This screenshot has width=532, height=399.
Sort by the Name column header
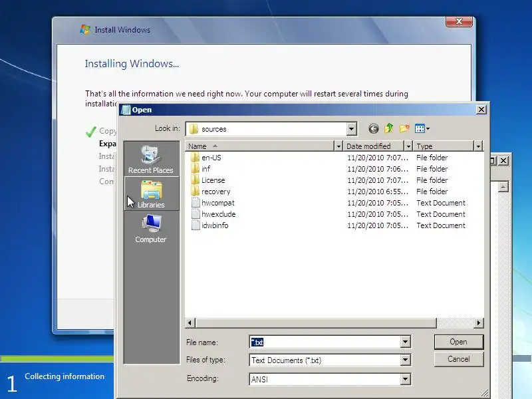[x=259, y=146]
